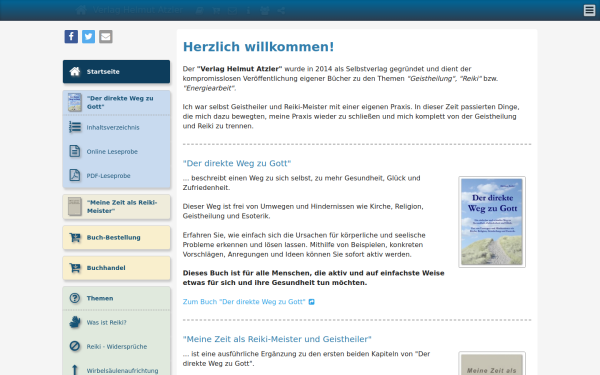Click the book icon in the top header
The width and height of the screenshot is (600, 375).
(x=199, y=11)
